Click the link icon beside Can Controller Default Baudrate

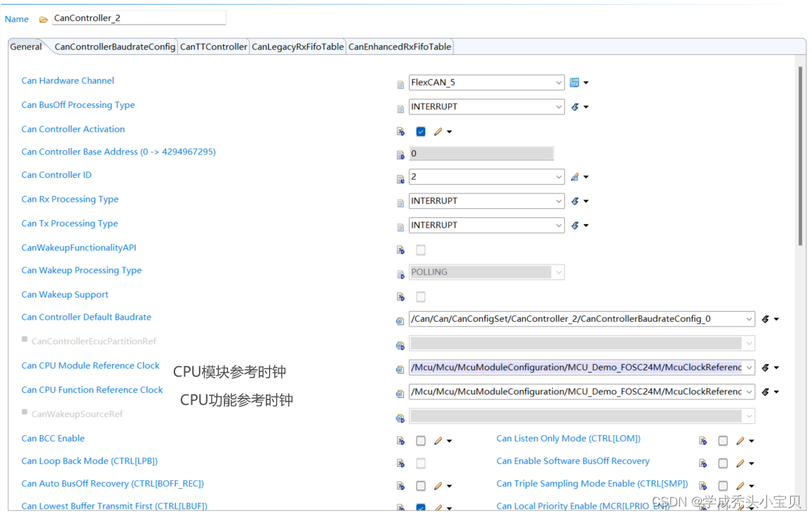click(400, 318)
